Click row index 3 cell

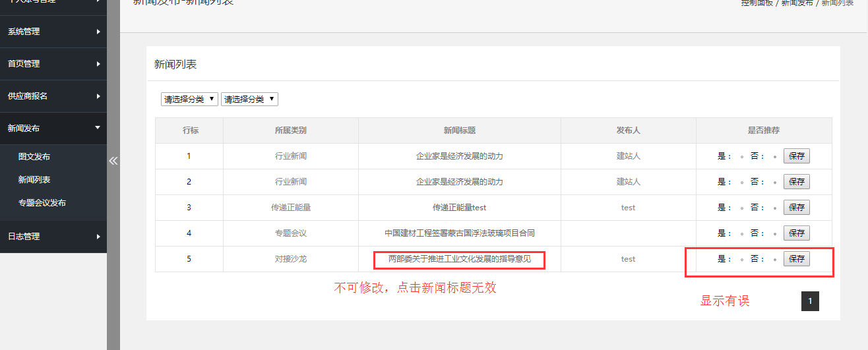click(189, 208)
